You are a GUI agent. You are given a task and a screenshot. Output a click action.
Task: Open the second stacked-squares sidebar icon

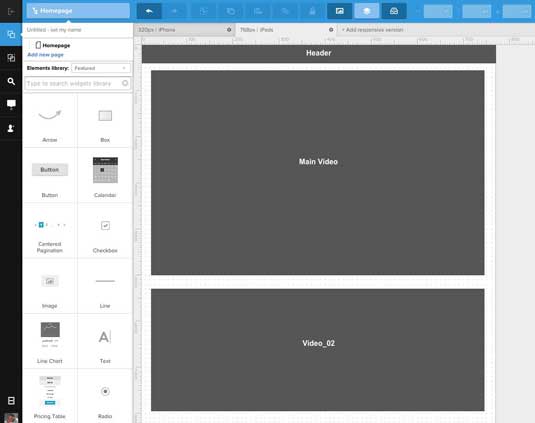[11, 58]
